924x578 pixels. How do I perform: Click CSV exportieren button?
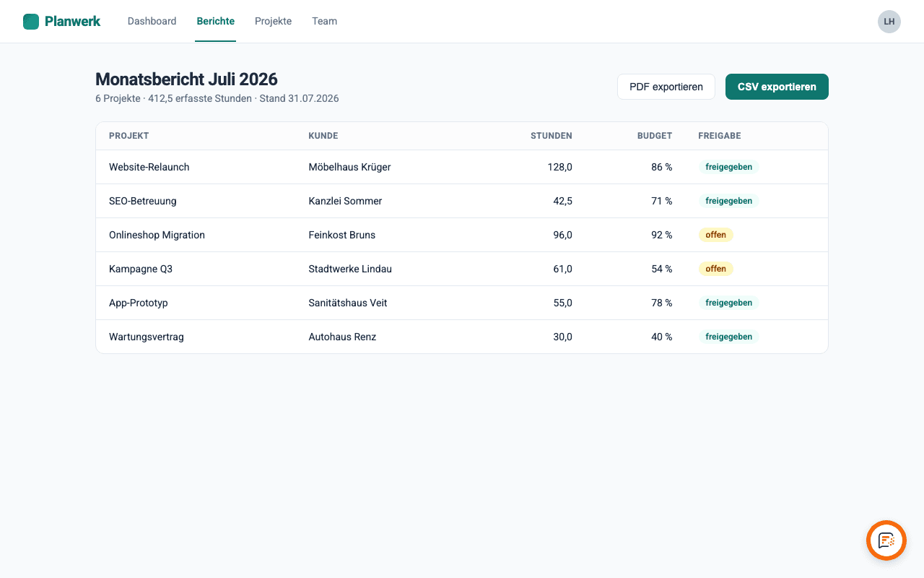point(777,87)
